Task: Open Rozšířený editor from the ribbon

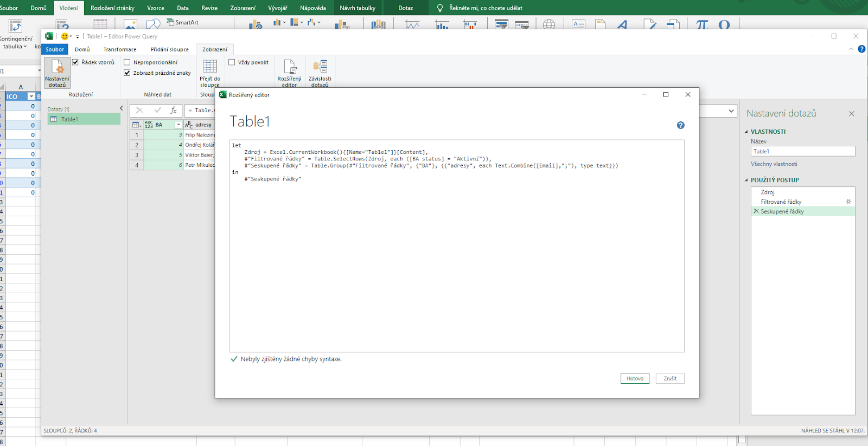Action: pyautogui.click(x=289, y=73)
